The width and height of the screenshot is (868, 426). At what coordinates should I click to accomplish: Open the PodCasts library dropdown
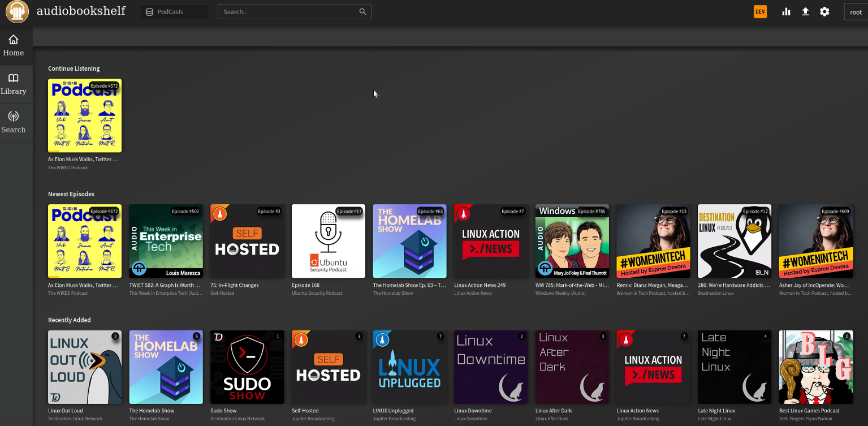click(174, 11)
